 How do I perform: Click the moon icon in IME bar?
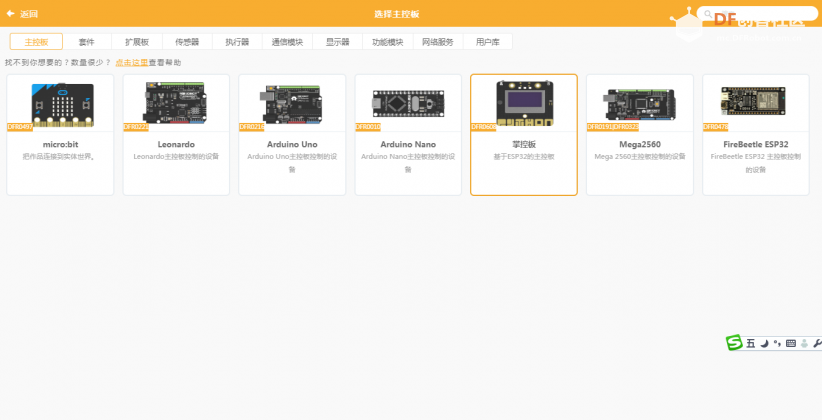coord(764,343)
